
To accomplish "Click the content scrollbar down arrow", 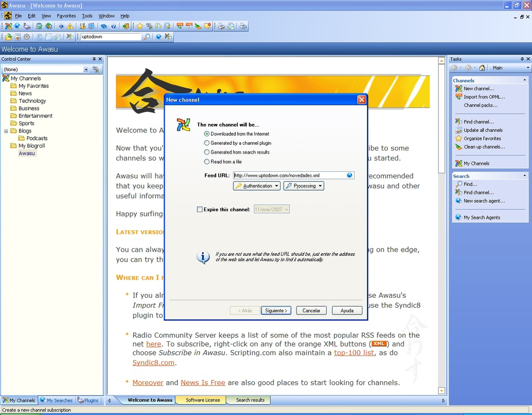I will click(x=441, y=391).
